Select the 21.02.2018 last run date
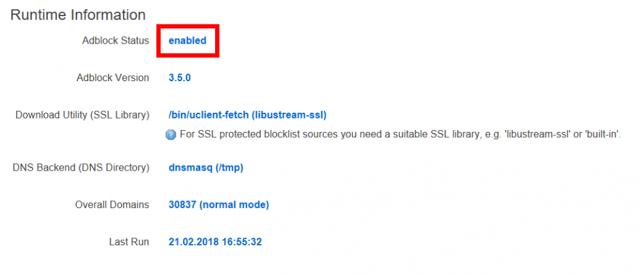The image size is (644, 275). coord(193,242)
